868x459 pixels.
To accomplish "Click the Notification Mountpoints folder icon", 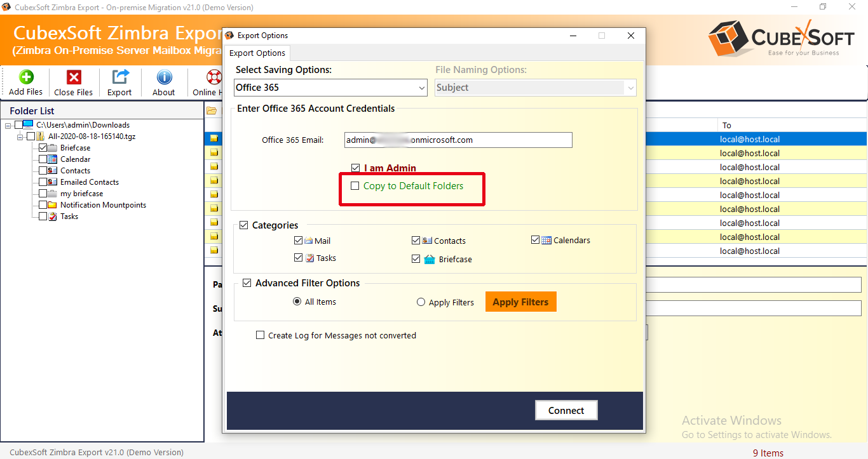I will (x=52, y=205).
